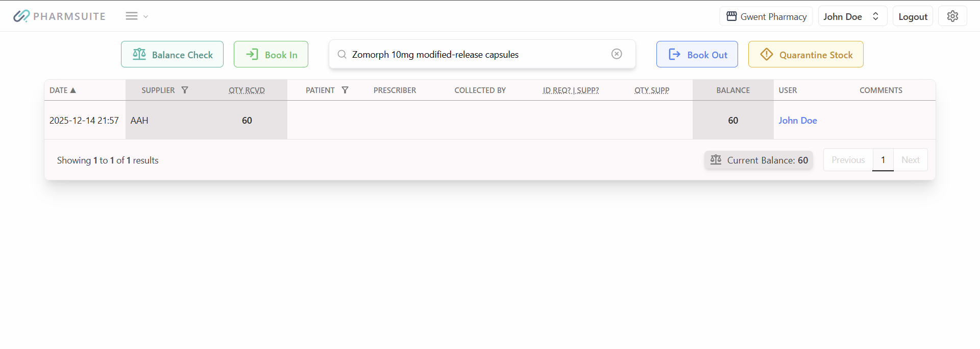The height and width of the screenshot is (349, 980).
Task: Select page 1 in pagination
Action: (x=883, y=160)
